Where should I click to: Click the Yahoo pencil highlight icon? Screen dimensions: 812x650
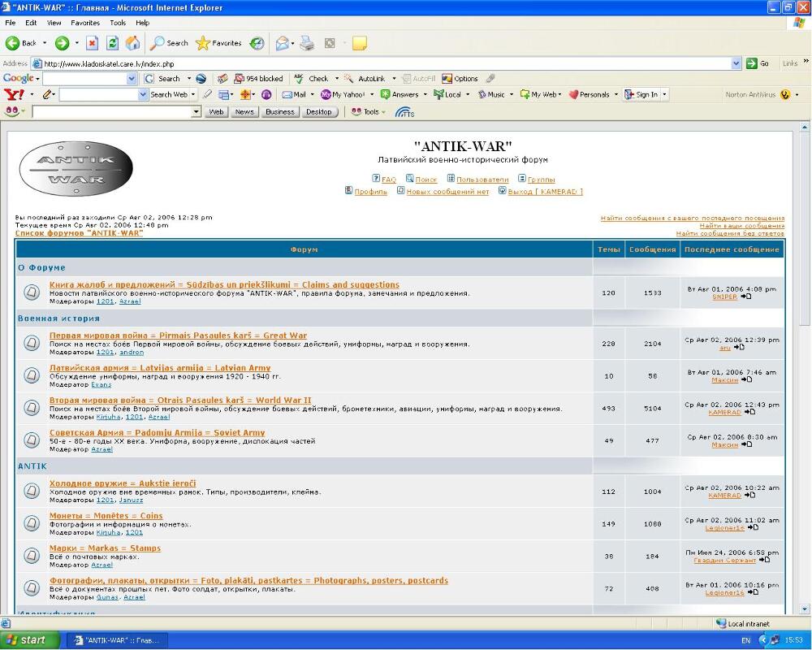tap(48, 94)
